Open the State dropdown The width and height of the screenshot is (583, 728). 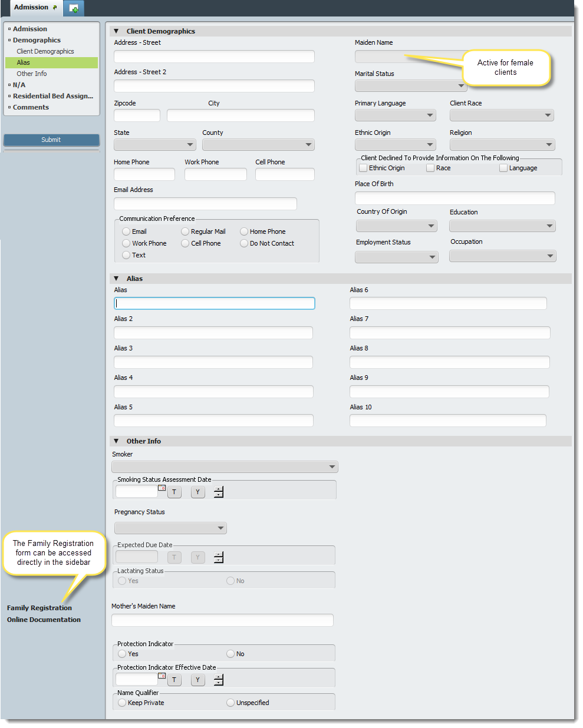(155, 145)
